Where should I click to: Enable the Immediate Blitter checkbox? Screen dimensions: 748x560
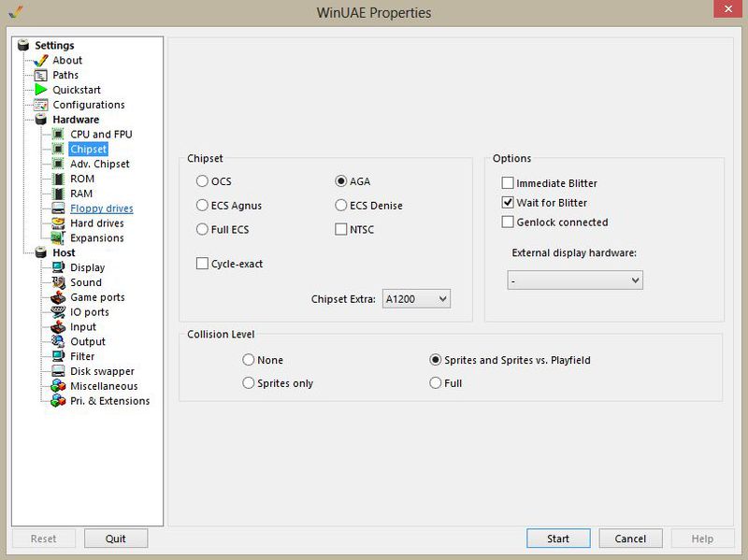click(508, 183)
